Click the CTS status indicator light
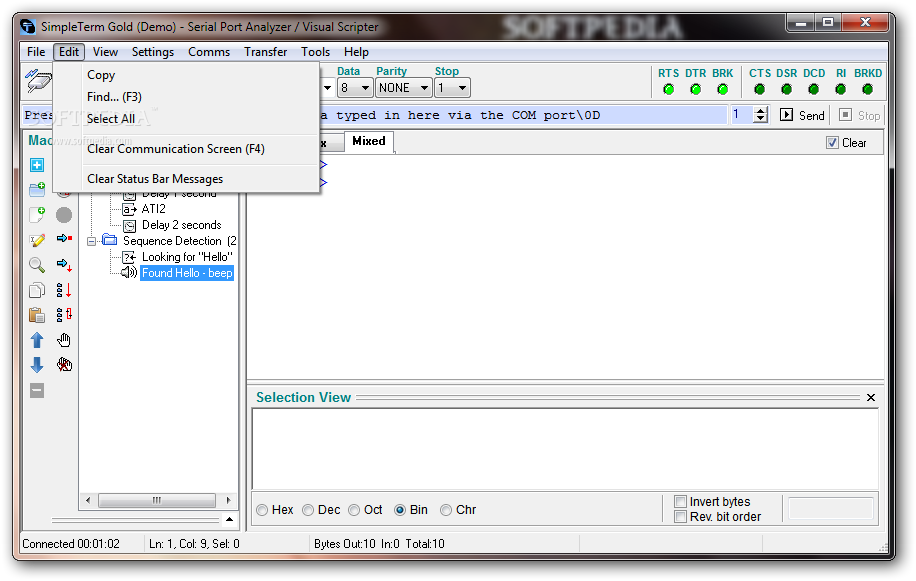This screenshot has width=916, height=581. [759, 89]
